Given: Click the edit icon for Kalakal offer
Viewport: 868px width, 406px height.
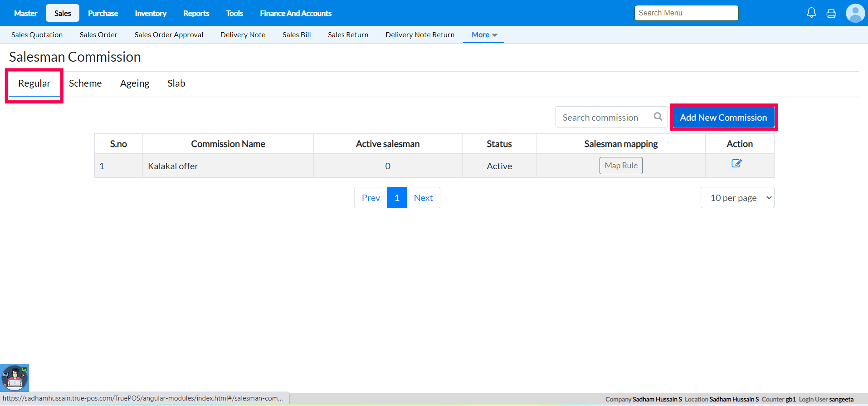Looking at the screenshot, I should click(x=736, y=163).
